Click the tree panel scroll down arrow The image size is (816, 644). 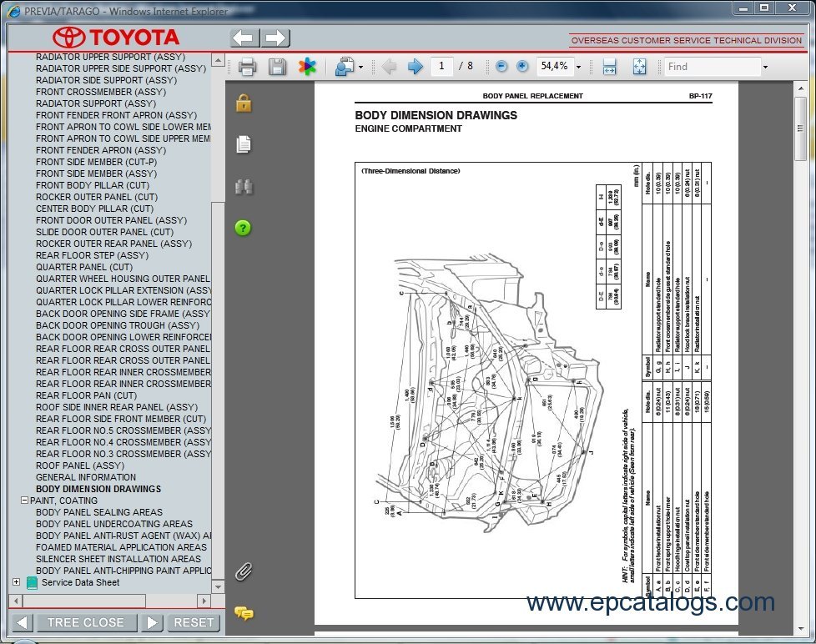coord(218,586)
